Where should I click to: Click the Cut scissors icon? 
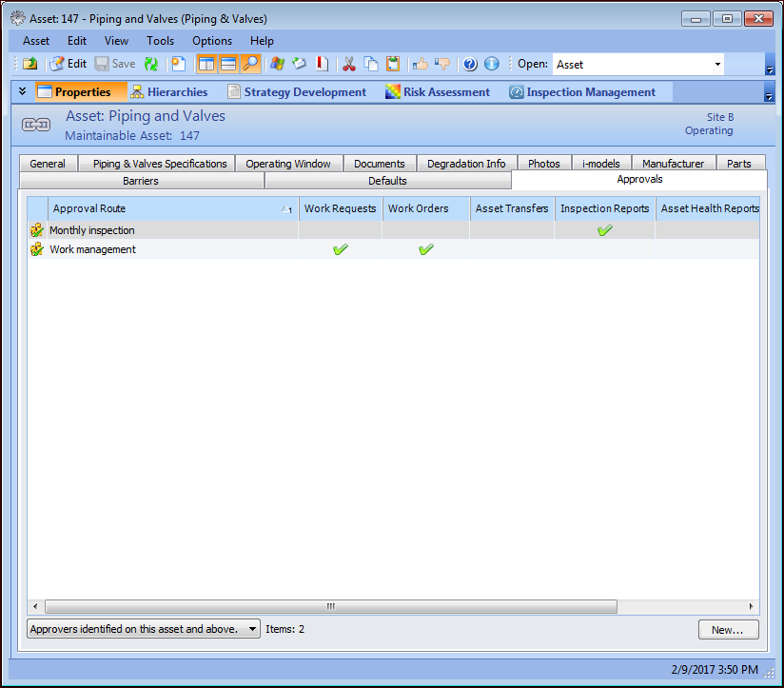(348, 64)
